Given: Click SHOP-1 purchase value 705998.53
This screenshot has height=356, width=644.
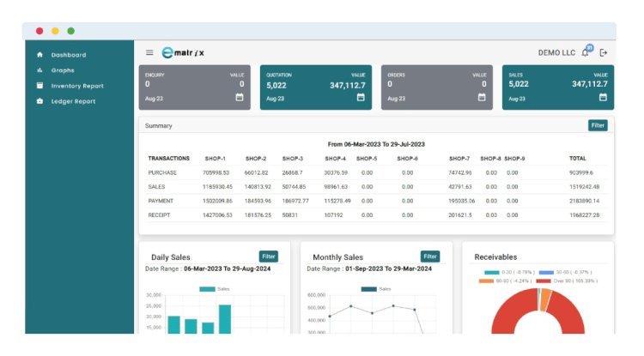Looking at the screenshot, I should [x=216, y=172].
